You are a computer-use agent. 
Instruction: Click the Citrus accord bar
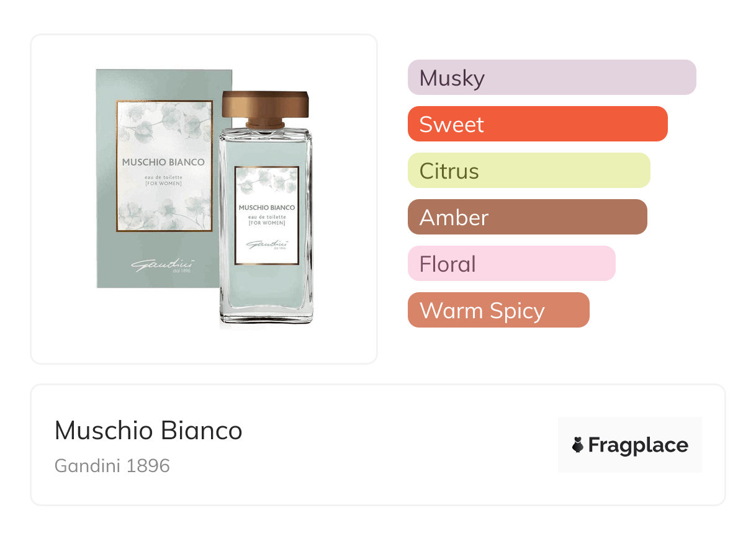click(528, 171)
